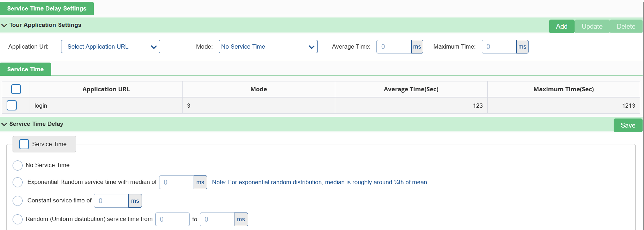The height and width of the screenshot is (230, 644).
Task: Switch to the Service Time tab
Action: pos(25,69)
